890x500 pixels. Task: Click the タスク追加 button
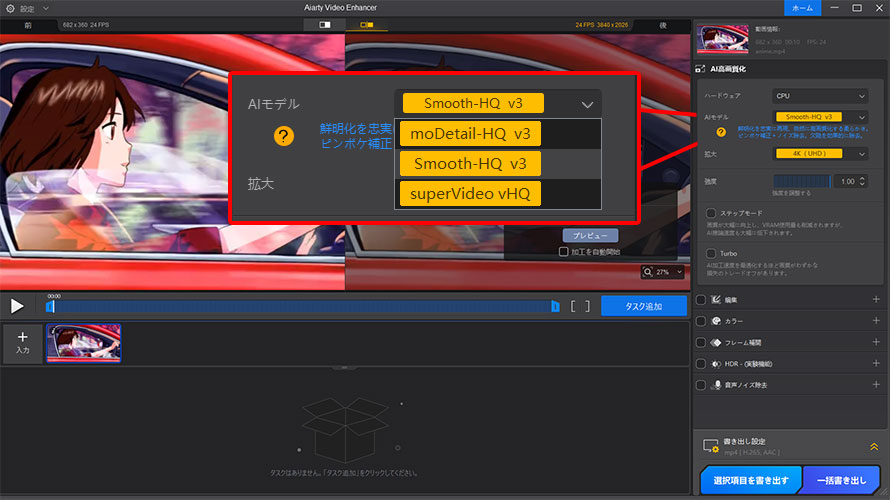pyautogui.click(x=644, y=306)
